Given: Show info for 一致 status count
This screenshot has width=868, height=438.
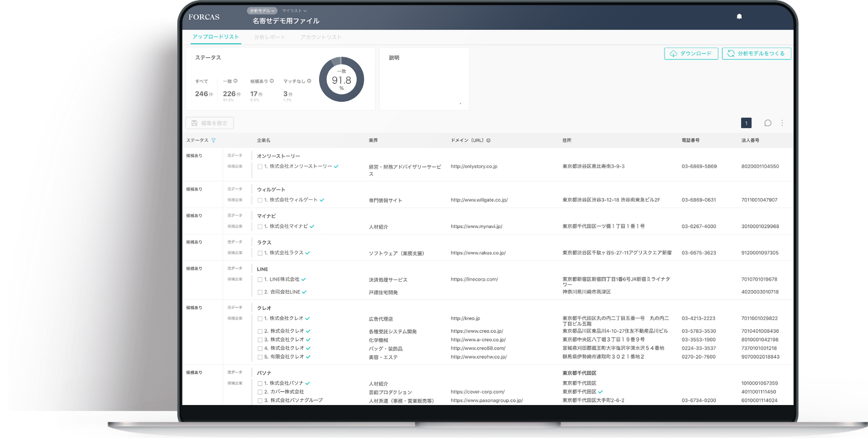Looking at the screenshot, I should tap(235, 81).
